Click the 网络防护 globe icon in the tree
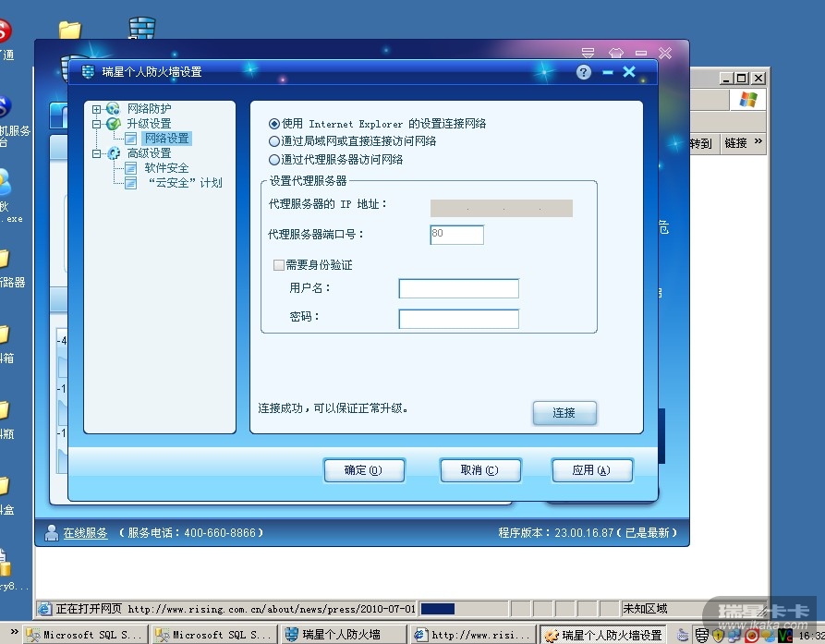This screenshot has height=644, width=825. (x=113, y=109)
